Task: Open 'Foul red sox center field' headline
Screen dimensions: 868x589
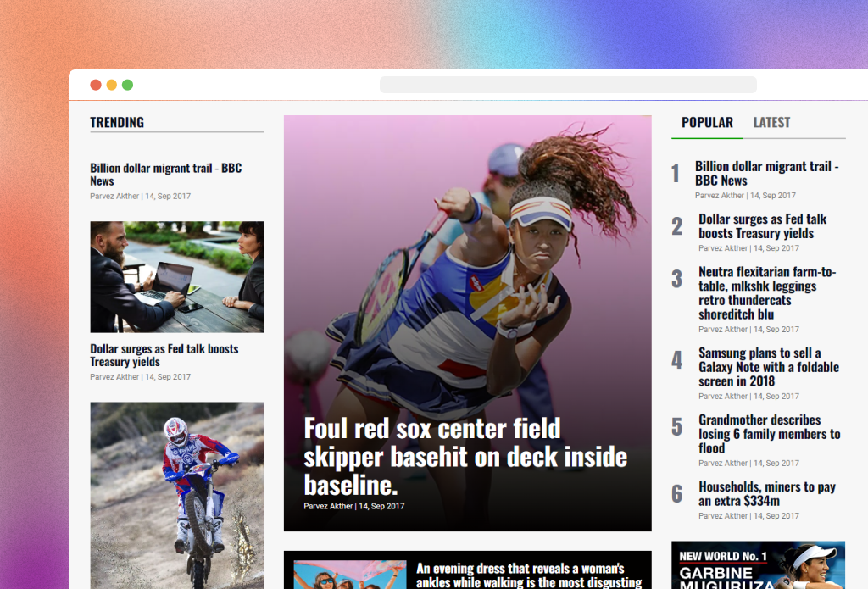Action: 465,456
